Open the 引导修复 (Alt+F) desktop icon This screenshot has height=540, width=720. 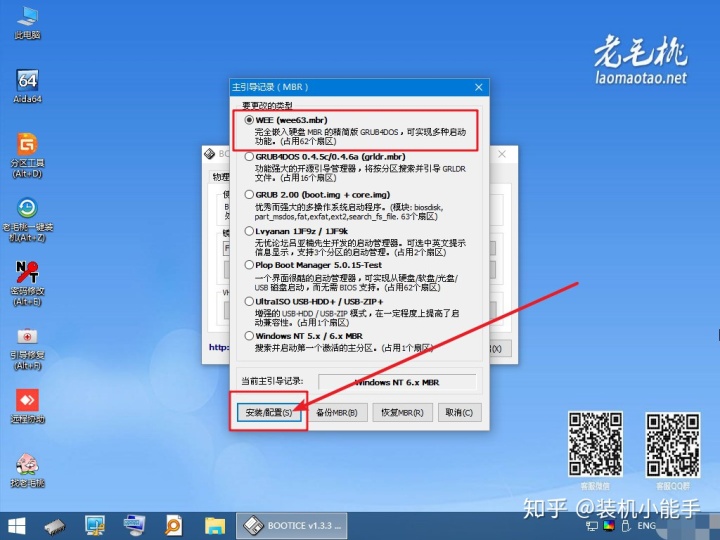pos(28,348)
